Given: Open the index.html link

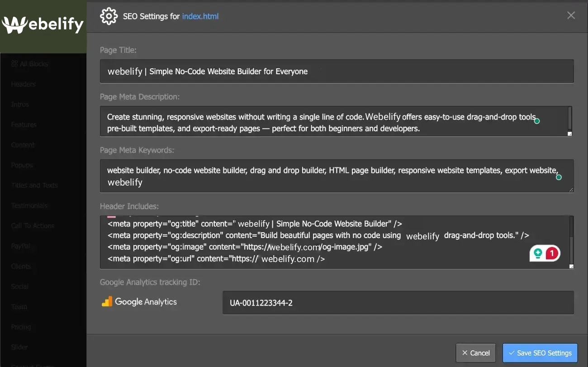Looking at the screenshot, I should [x=200, y=16].
